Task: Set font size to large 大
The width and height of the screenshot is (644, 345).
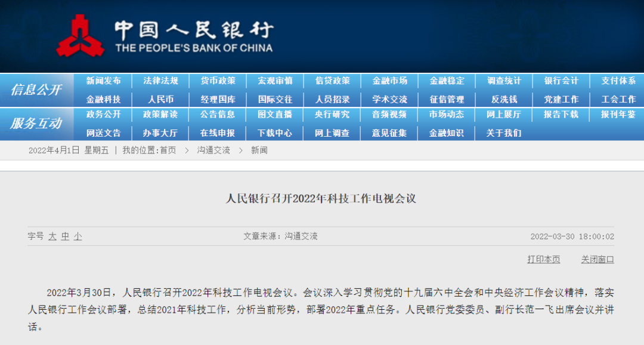Action: (x=52, y=236)
